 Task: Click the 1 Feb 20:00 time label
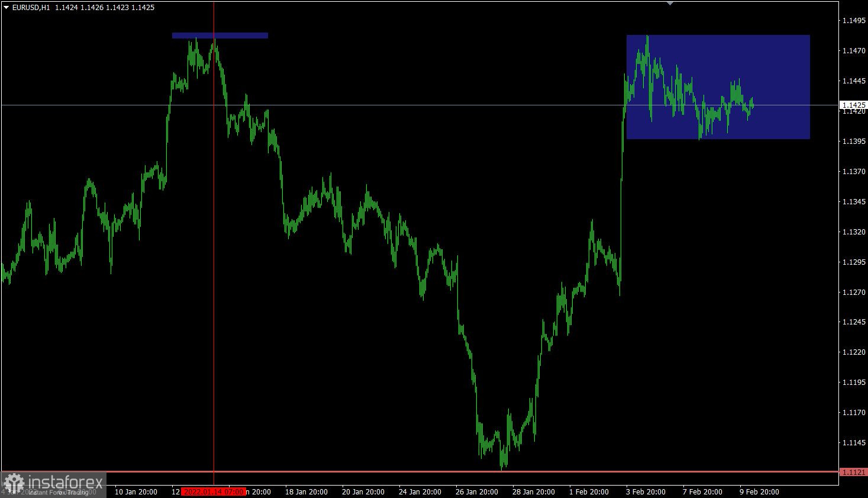pos(589,491)
